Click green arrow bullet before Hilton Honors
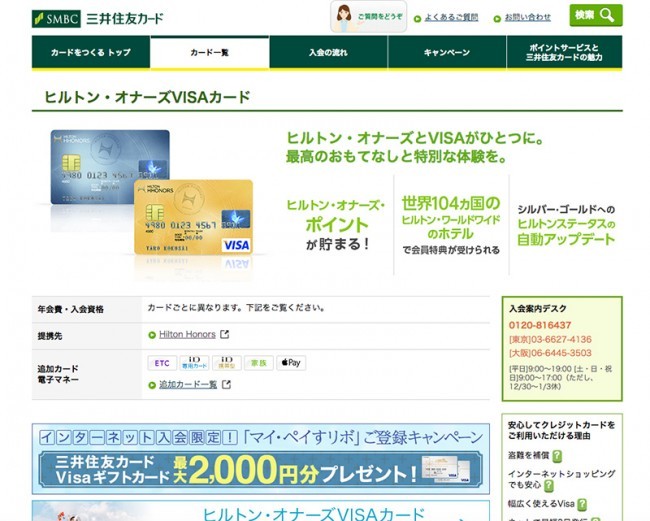This screenshot has height=521, width=650. 152,335
